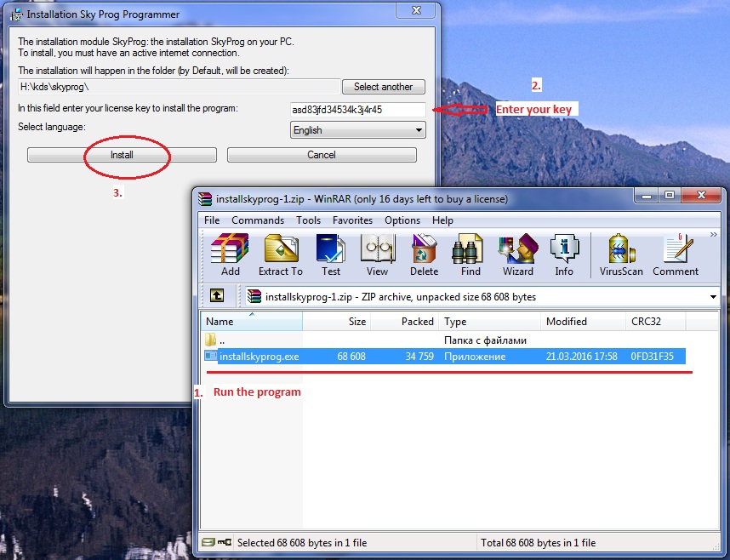
Task: Open the Options menu
Action: 402,220
